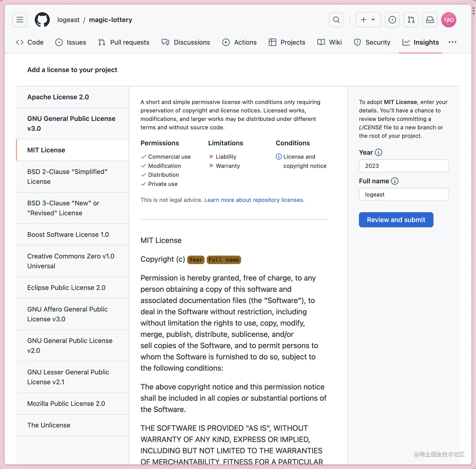Open the Projects tab
This screenshot has height=469, width=476.
click(x=287, y=42)
